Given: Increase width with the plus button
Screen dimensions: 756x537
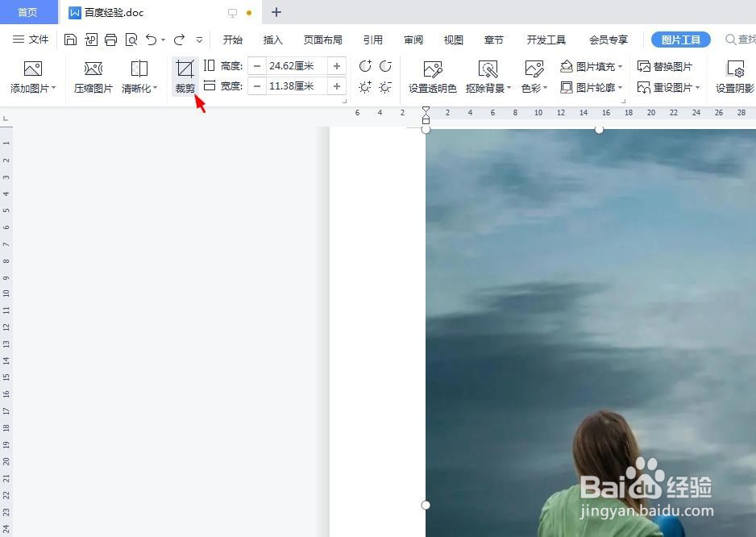Looking at the screenshot, I should point(337,86).
